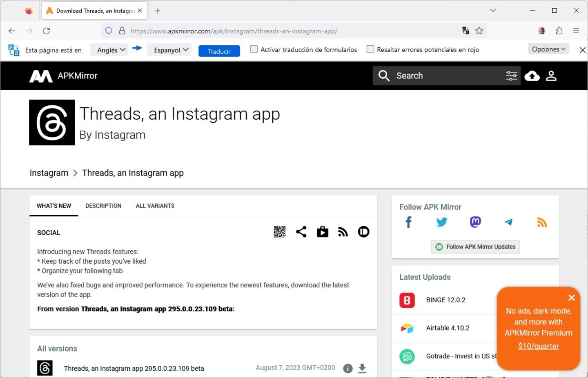Enable Resaltar errores potenciales en rojo

point(370,49)
